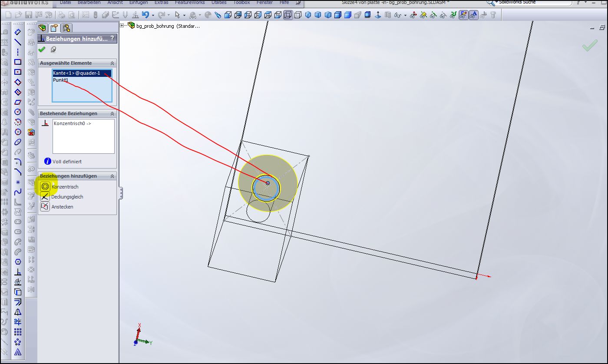Viewport: 608px width, 364px height.
Task: Confirm relations with the green checkmark
Action: pyautogui.click(x=42, y=50)
